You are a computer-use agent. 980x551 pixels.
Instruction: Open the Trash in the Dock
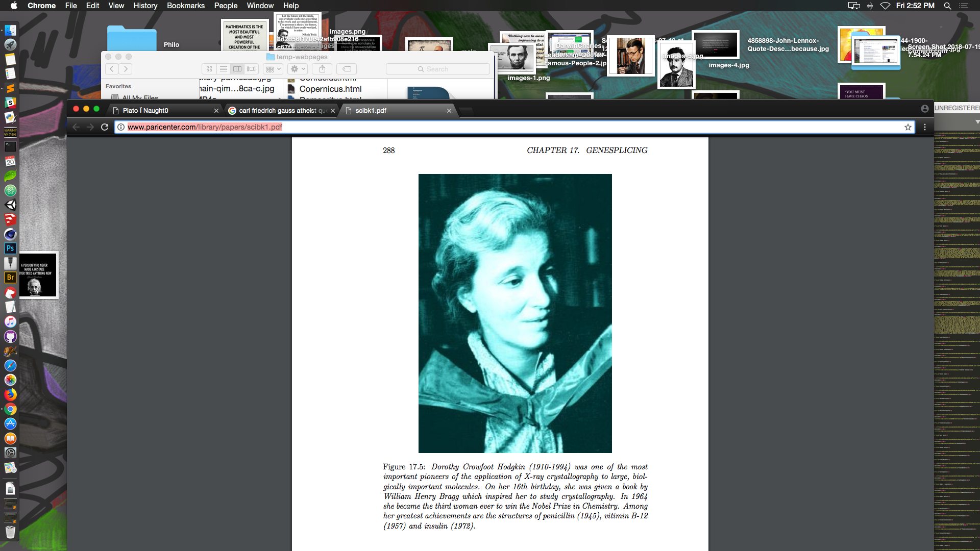tap(10, 532)
